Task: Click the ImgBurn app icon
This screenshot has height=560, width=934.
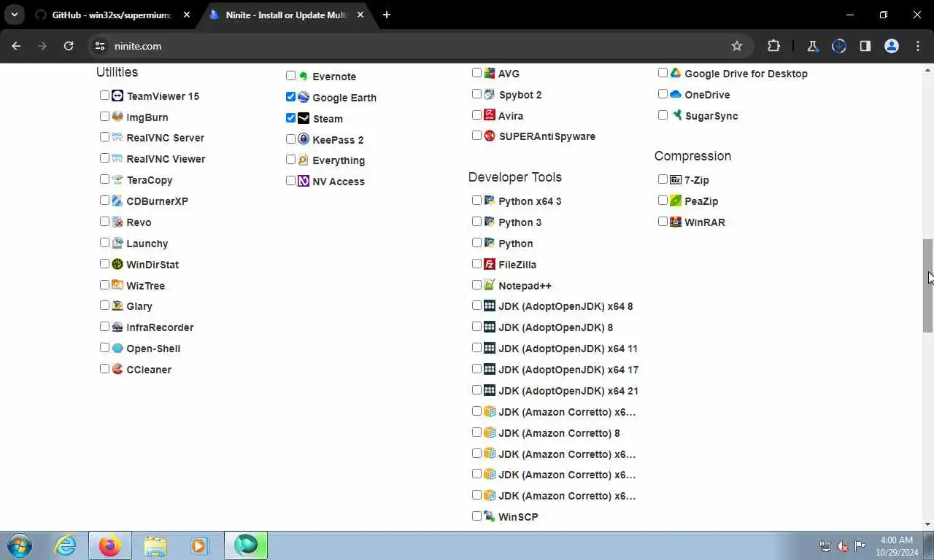Action: coord(117,117)
